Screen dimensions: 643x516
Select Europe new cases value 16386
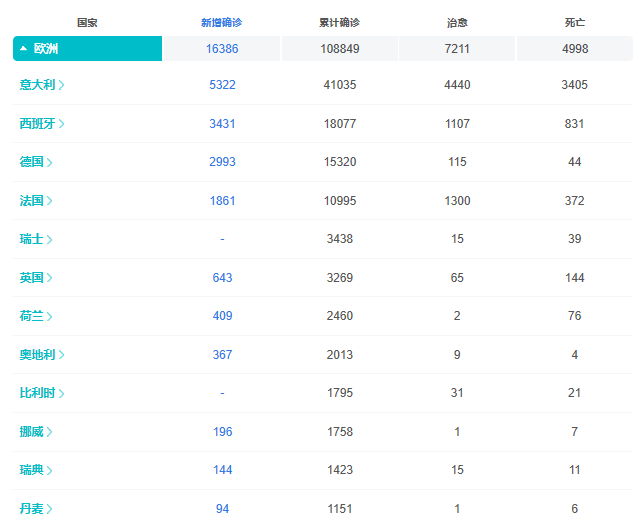pos(222,49)
